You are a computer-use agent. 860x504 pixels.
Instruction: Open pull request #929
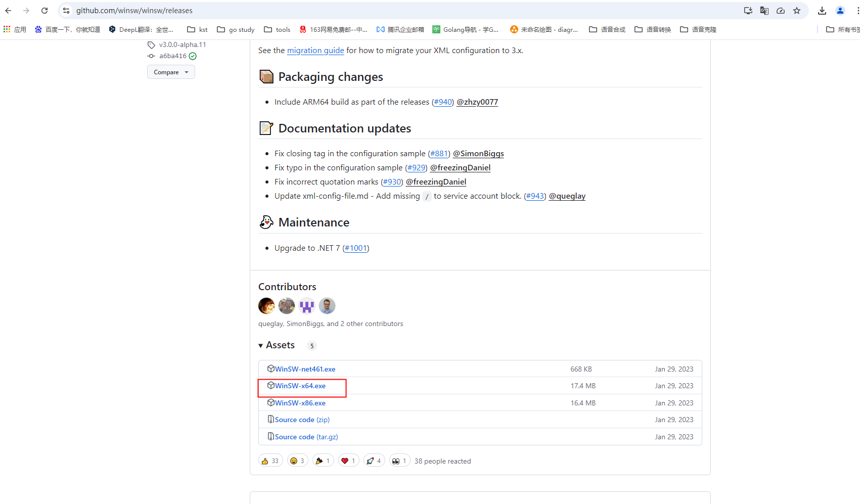click(x=416, y=168)
